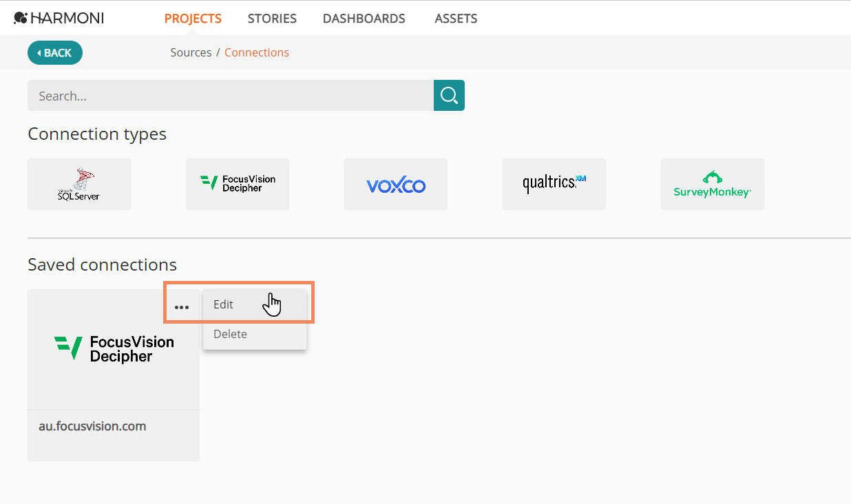
Task: Open the Assets tab
Action: 456,19
